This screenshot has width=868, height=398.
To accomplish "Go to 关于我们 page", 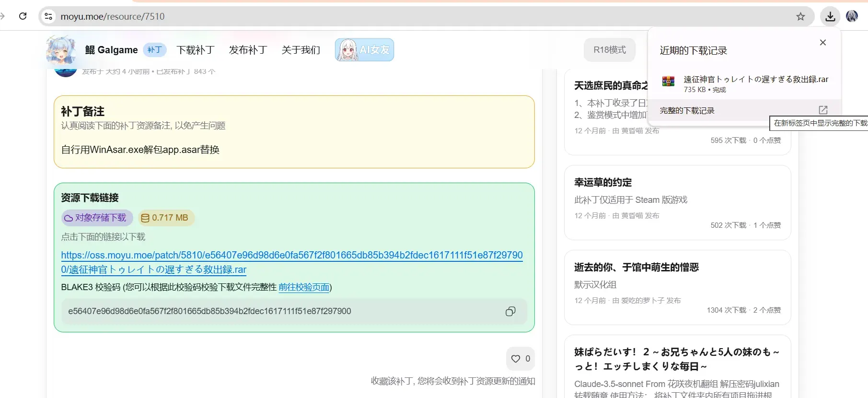I will point(301,50).
